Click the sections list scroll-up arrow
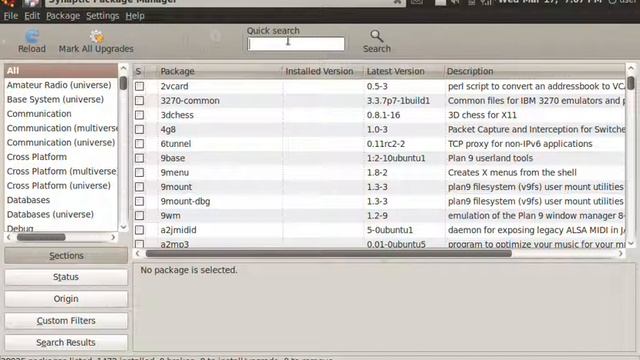 123,68
